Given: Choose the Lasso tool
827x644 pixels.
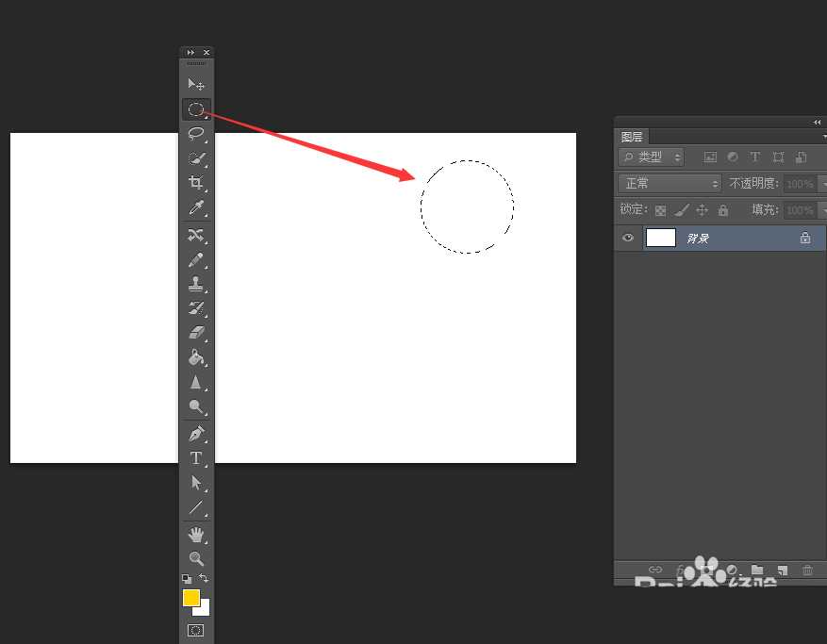Looking at the screenshot, I should tap(196, 134).
